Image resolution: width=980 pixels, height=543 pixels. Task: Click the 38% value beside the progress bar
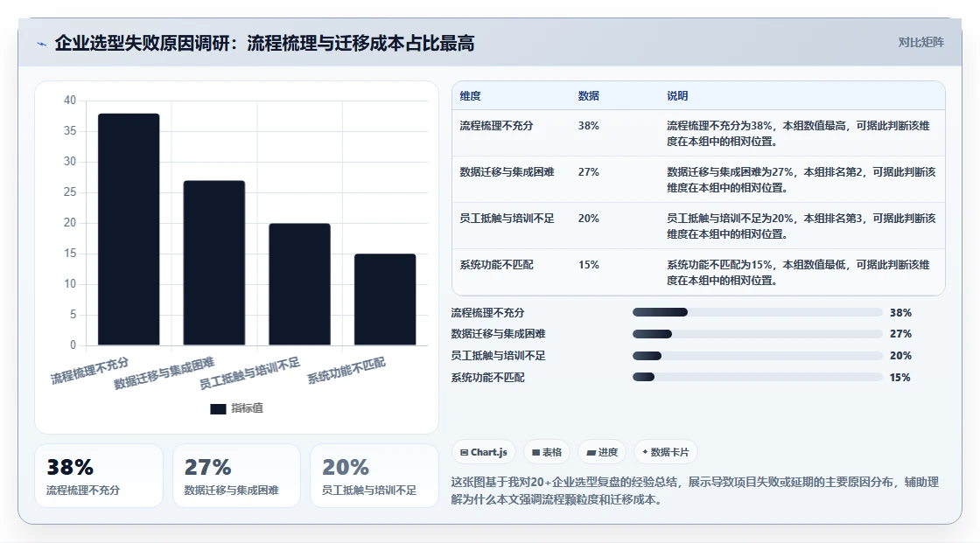(x=900, y=312)
